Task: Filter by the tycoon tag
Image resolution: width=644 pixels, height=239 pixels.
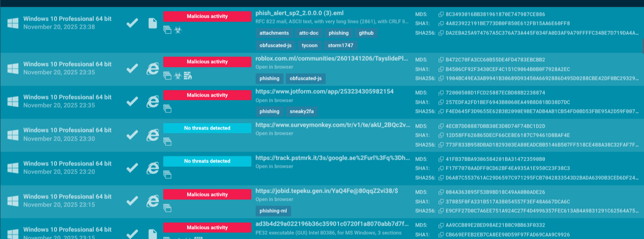Action: coord(309,45)
